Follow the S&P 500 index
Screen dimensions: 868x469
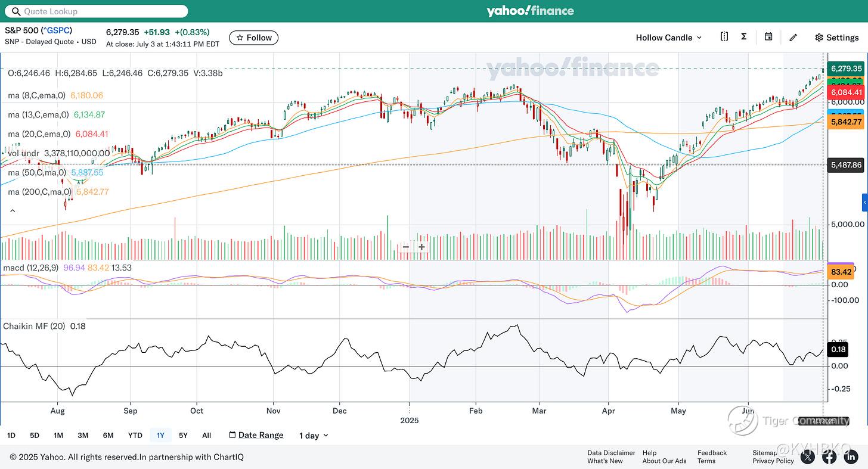click(253, 38)
